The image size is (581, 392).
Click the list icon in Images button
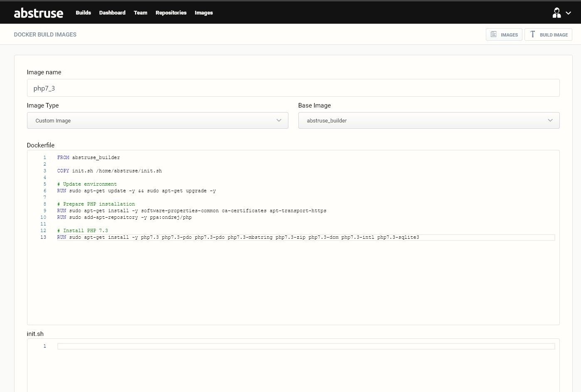pyautogui.click(x=493, y=34)
